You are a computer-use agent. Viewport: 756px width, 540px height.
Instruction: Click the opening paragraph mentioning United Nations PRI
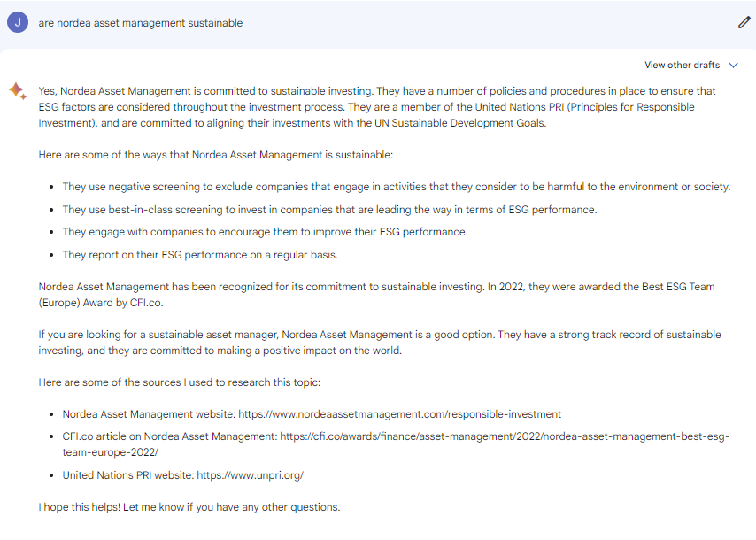point(377,107)
